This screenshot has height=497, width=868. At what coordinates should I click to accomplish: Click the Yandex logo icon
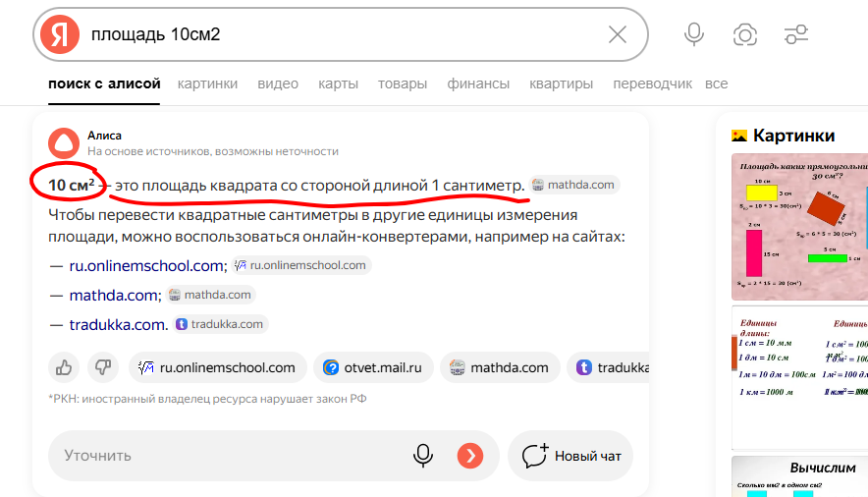(61, 35)
